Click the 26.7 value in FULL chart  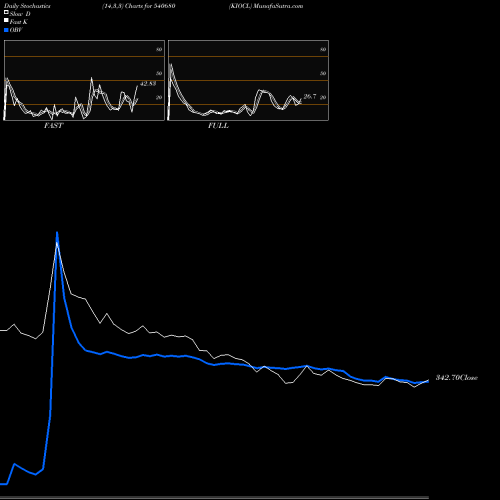point(310,96)
